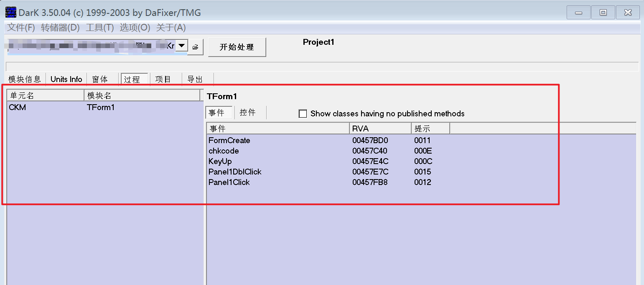Click the DarK application title bar icon
Screen dimensions: 644x285
pos(11,12)
